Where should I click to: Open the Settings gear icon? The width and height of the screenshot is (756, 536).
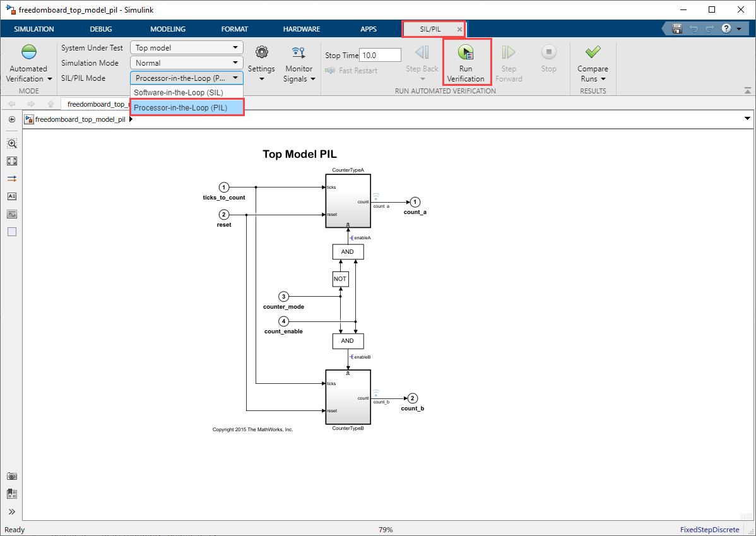click(x=261, y=53)
